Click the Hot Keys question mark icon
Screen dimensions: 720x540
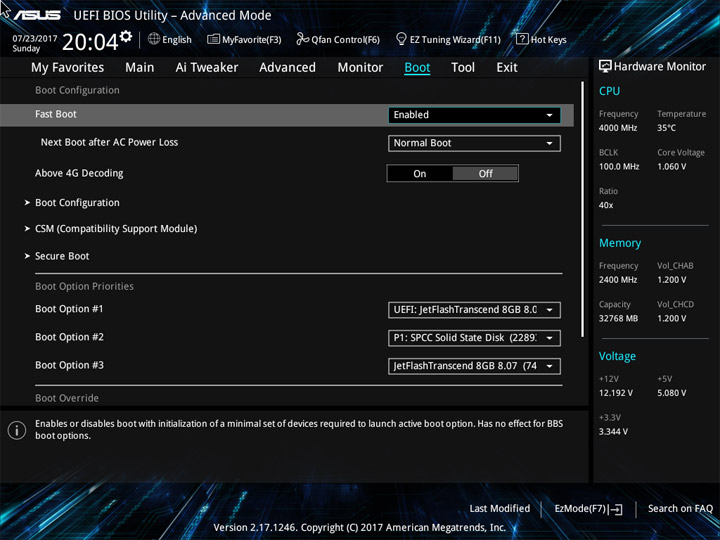coord(522,39)
